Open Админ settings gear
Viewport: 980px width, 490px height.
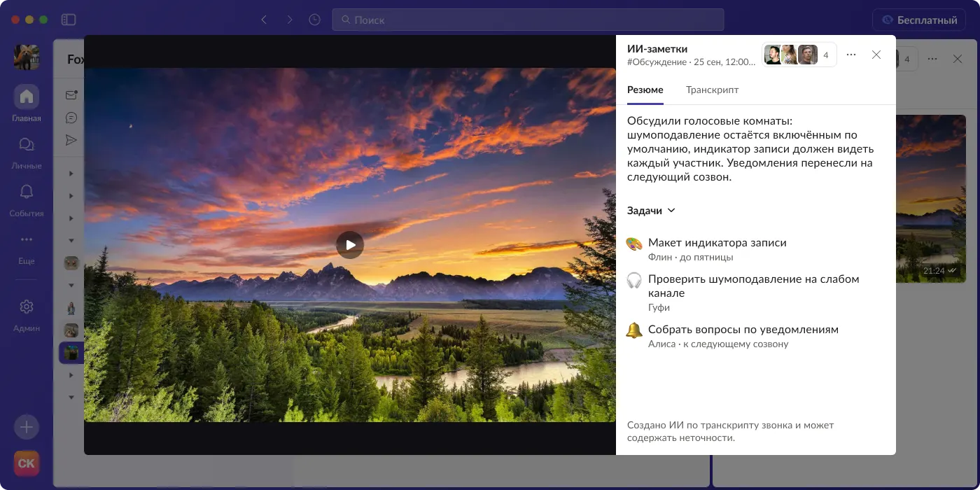(x=27, y=314)
